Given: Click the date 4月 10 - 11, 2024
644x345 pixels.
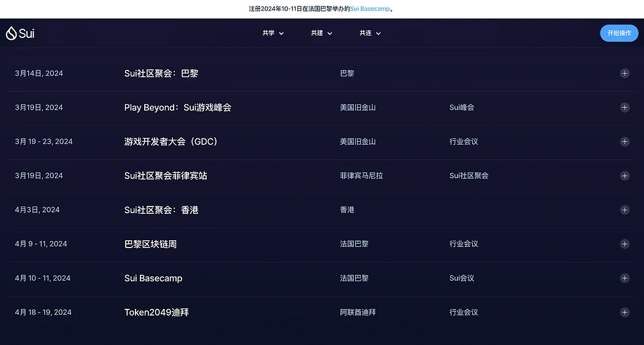Looking at the screenshot, I should click(x=43, y=278).
